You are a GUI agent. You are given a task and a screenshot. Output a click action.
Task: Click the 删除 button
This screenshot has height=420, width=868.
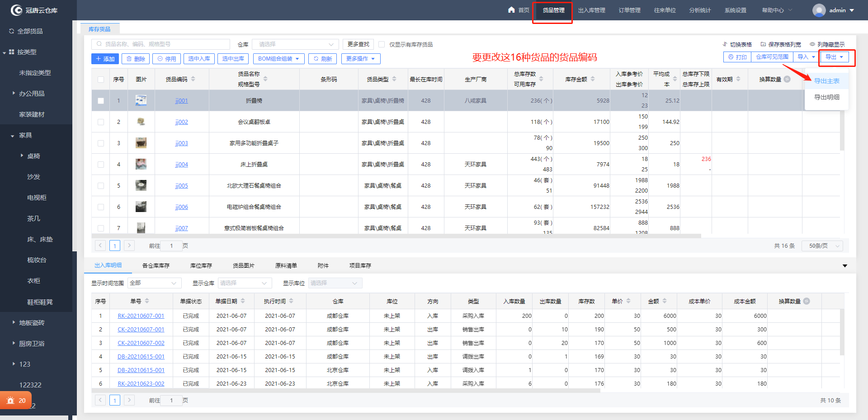click(136, 59)
